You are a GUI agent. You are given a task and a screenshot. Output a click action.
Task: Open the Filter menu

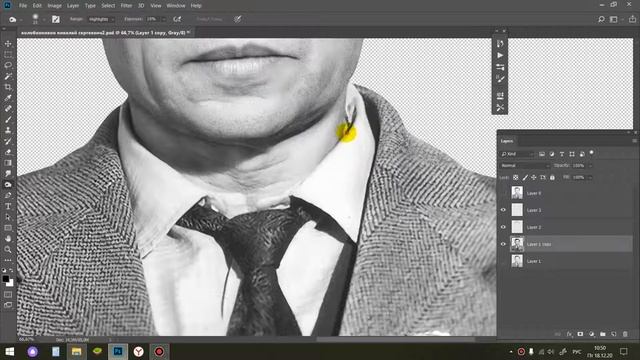pyautogui.click(x=127, y=6)
